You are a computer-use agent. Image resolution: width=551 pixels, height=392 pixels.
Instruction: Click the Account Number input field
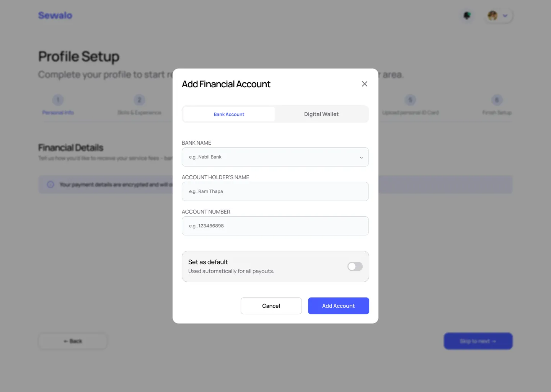pos(275,226)
